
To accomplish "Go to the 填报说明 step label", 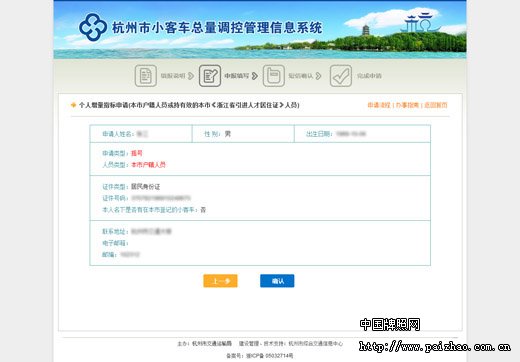I will [173, 76].
